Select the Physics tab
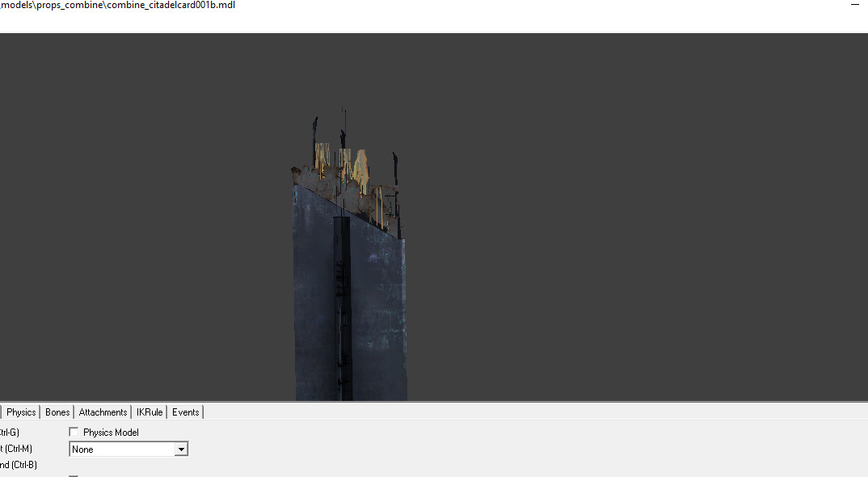The width and height of the screenshot is (868, 477). coord(20,412)
